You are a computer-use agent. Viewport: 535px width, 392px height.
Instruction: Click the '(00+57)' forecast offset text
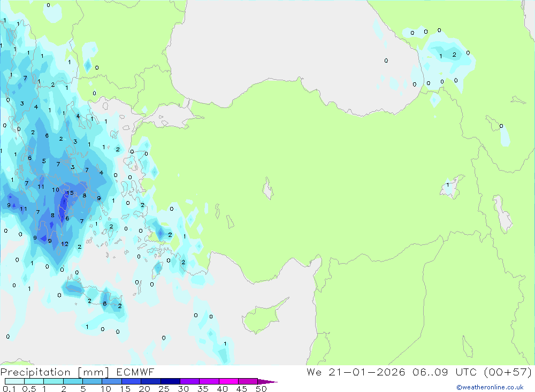(x=508, y=372)
